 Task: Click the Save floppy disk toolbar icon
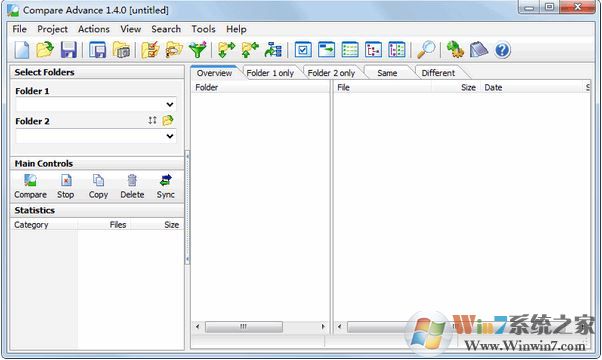(x=69, y=50)
